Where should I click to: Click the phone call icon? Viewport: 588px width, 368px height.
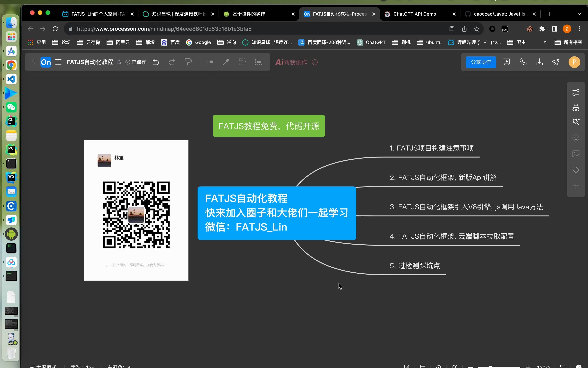pos(523,62)
